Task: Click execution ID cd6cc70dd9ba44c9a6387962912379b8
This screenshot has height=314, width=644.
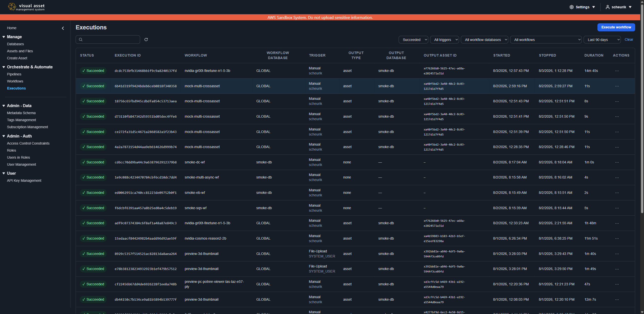Action: point(145,162)
